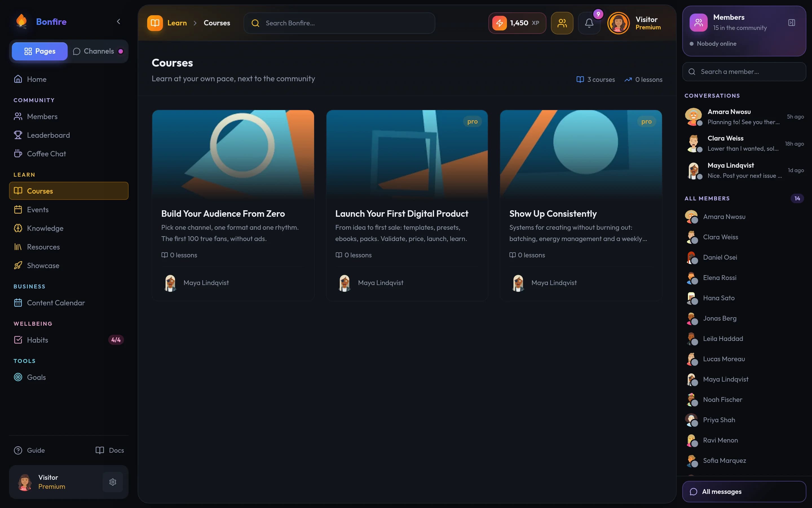The height and width of the screenshot is (508, 812).
Task: Focus the Search Bonfire field
Action: [x=339, y=23]
